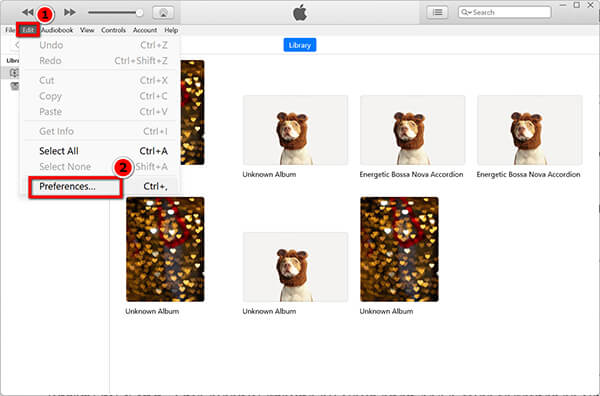Screen dimensions: 600x396
Task: Click the volume slider knob
Action: [139, 13]
